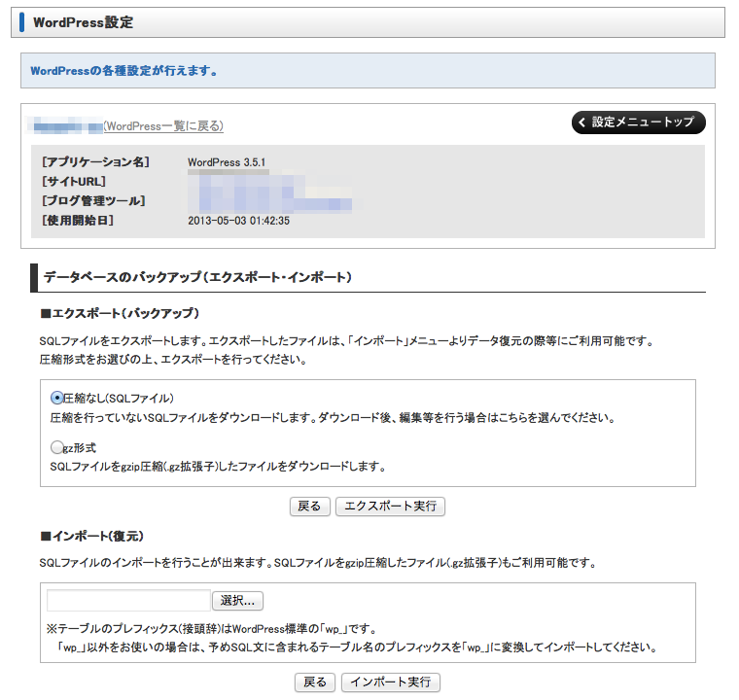
Task: Click the [使用開始日] label
Action: tap(78, 221)
